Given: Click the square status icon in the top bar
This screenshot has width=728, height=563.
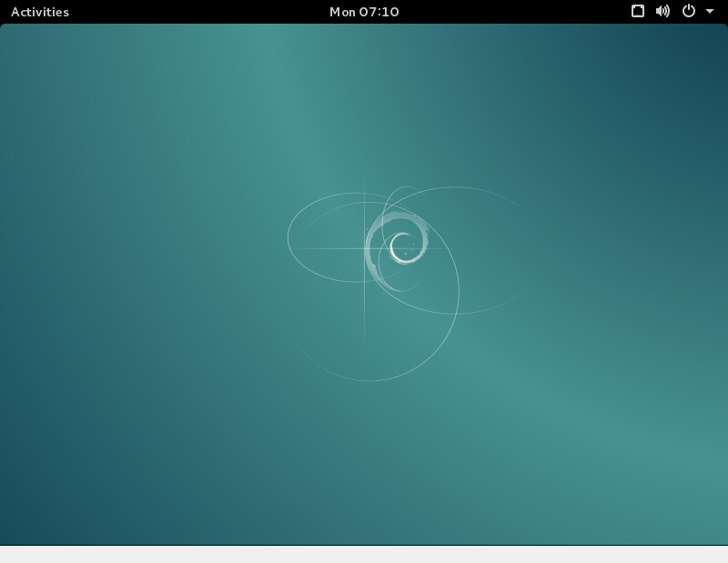Looking at the screenshot, I should point(638,11).
